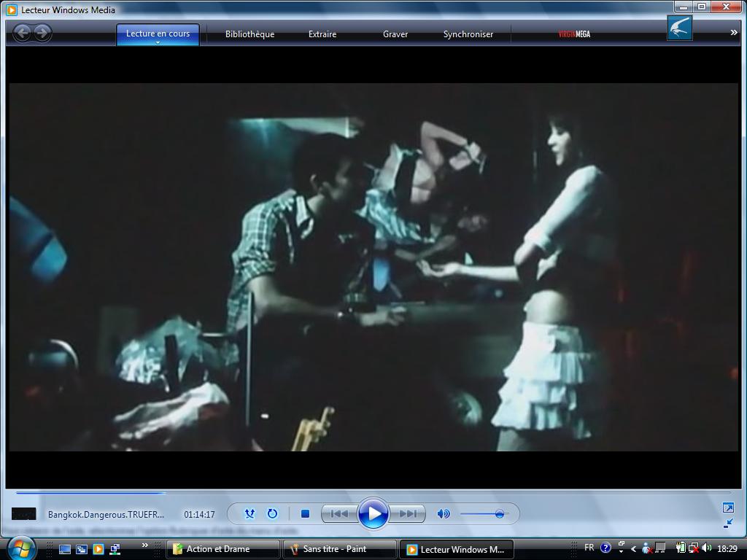Click the black album art thumbnail
Viewport: 747px width, 560px height.
[24, 514]
